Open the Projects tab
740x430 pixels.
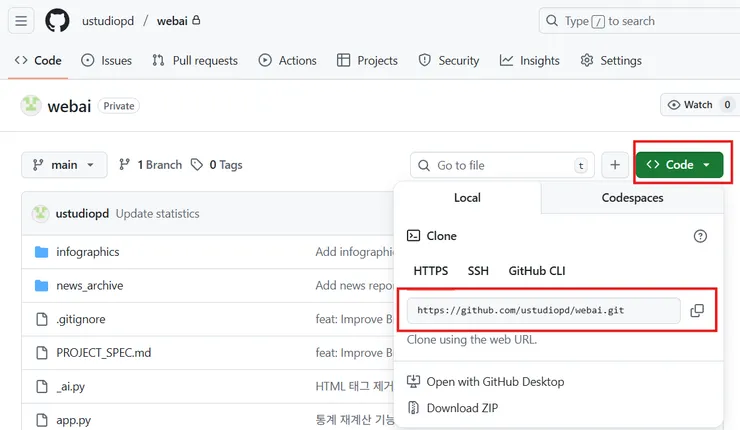(367, 60)
